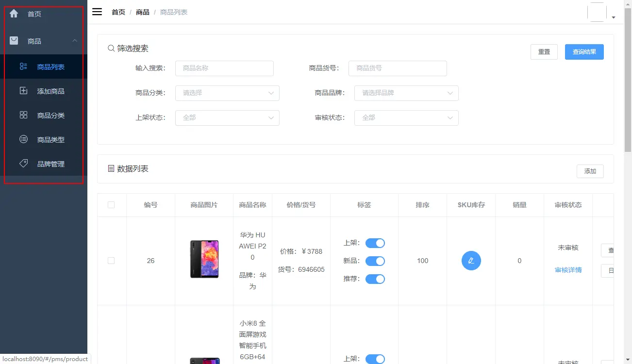The image size is (632, 364).
Task: Open 添加商品 in the sidebar
Action: pyautogui.click(x=44, y=91)
